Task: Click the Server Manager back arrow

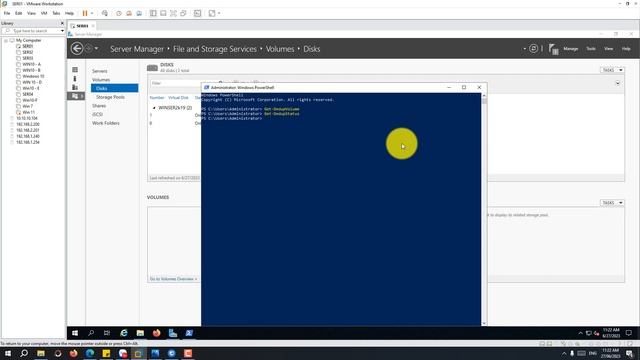Action: [x=77, y=49]
